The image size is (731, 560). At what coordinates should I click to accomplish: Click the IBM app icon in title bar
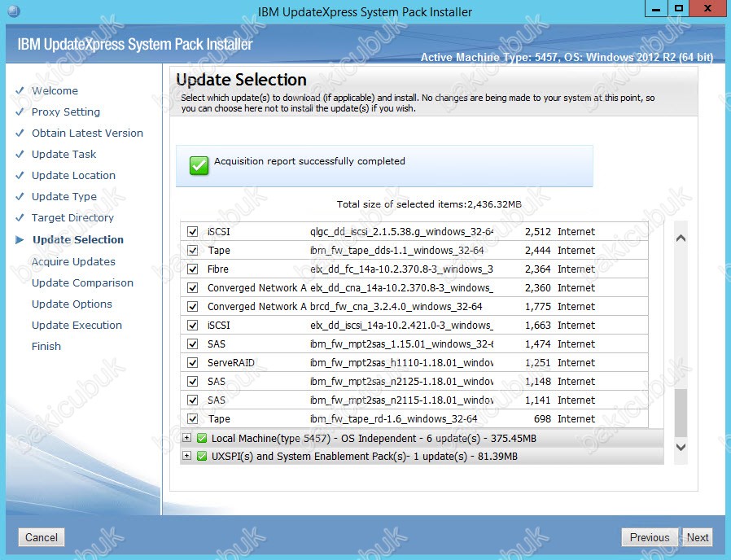point(14,11)
